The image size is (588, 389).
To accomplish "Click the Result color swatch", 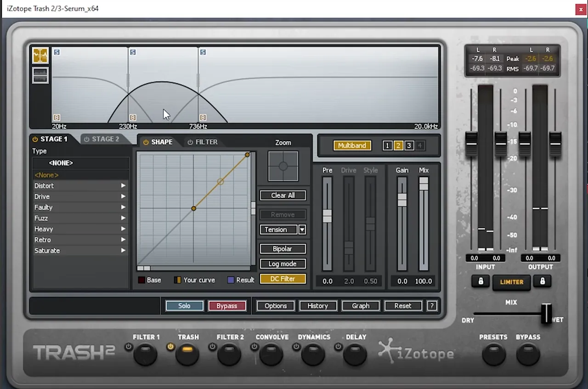I will pyautogui.click(x=231, y=280).
